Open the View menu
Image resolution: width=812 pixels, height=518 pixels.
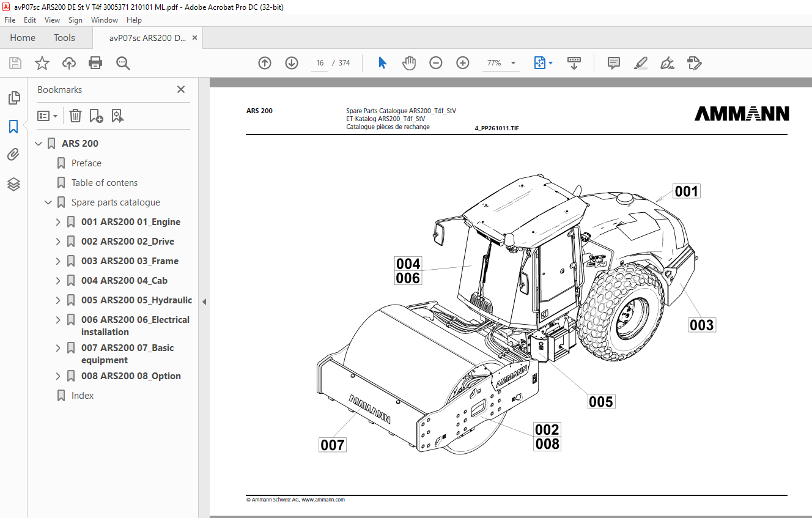pos(52,20)
